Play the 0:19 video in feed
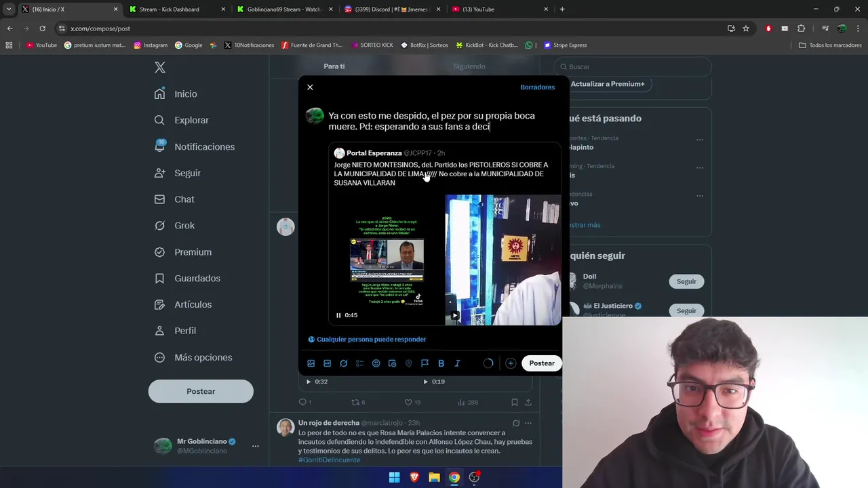 425,382
